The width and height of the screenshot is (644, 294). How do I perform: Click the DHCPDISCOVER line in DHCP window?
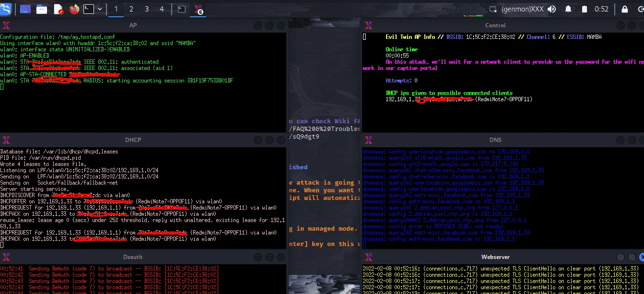pos(65,195)
